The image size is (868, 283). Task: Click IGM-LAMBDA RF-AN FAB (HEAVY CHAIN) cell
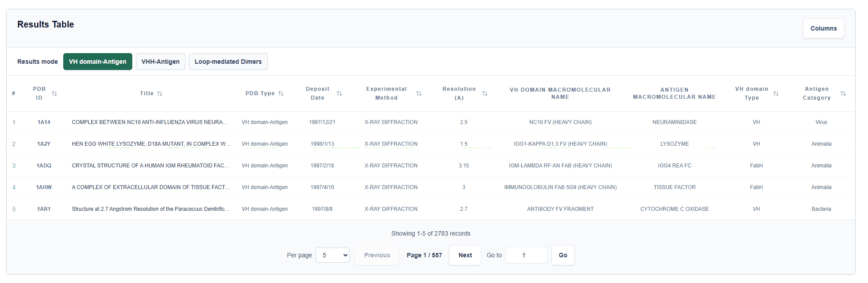pyautogui.click(x=560, y=166)
